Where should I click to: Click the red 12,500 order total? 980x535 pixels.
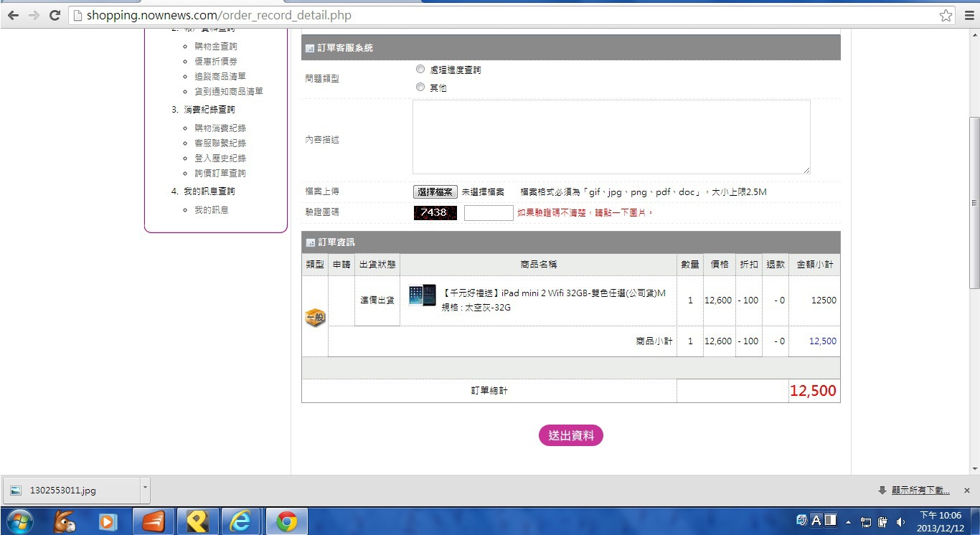click(x=813, y=391)
